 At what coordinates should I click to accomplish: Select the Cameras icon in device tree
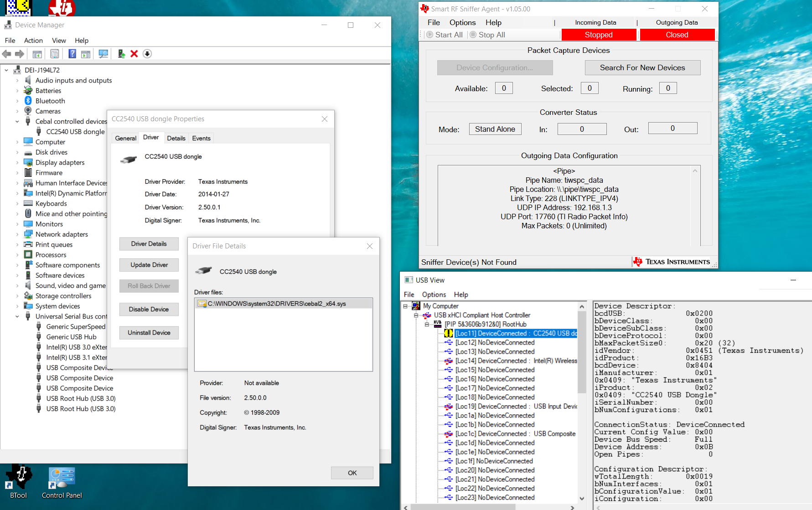[x=28, y=111]
